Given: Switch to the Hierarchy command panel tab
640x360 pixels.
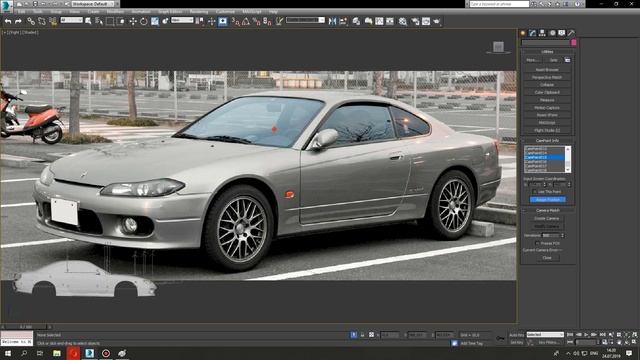Looking at the screenshot, I should coord(542,33).
